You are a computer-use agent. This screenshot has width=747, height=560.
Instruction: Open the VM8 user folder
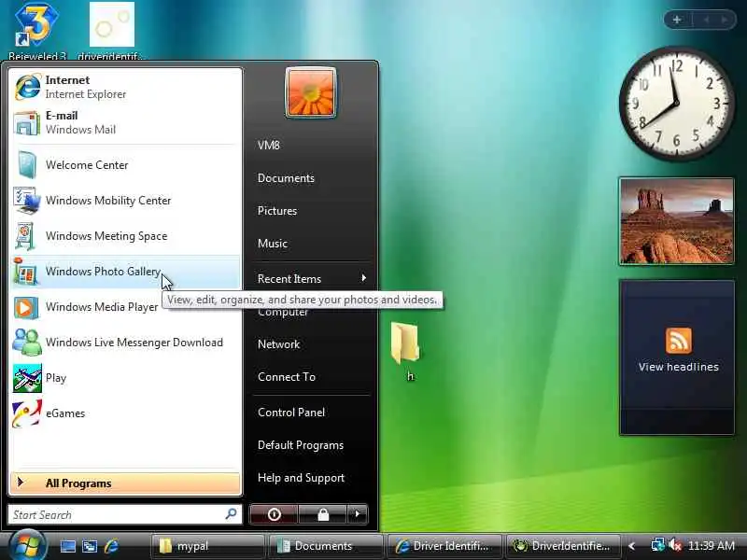[x=311, y=146]
